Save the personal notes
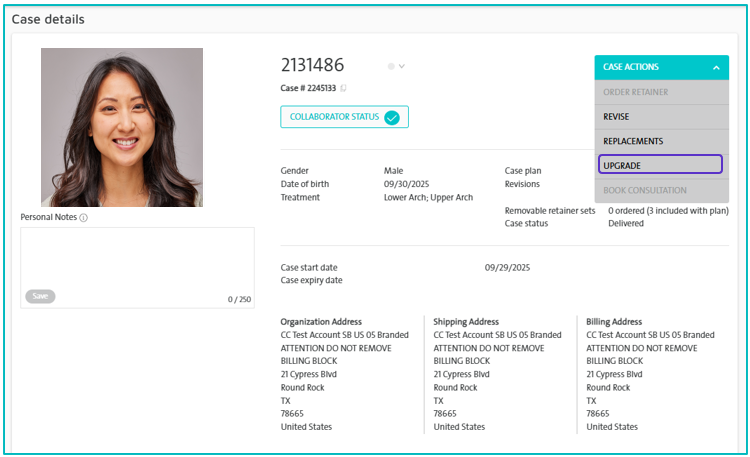This screenshot has height=457, width=750. click(x=40, y=296)
